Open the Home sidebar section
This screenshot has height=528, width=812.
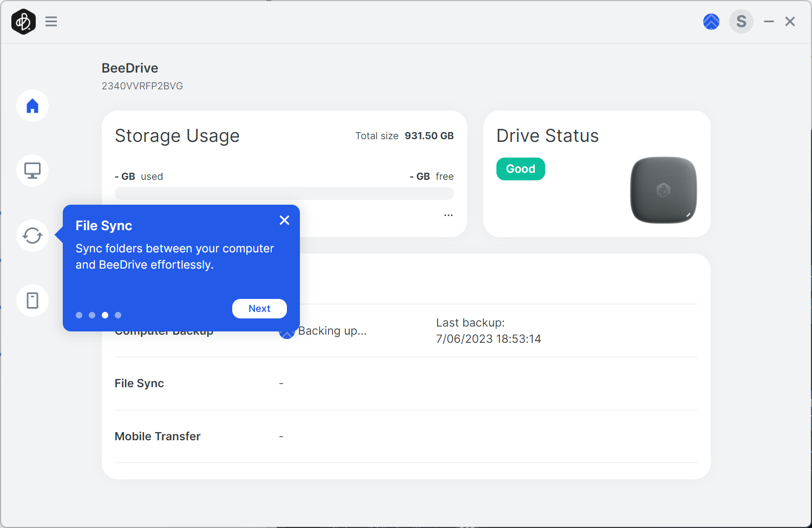[x=32, y=106]
